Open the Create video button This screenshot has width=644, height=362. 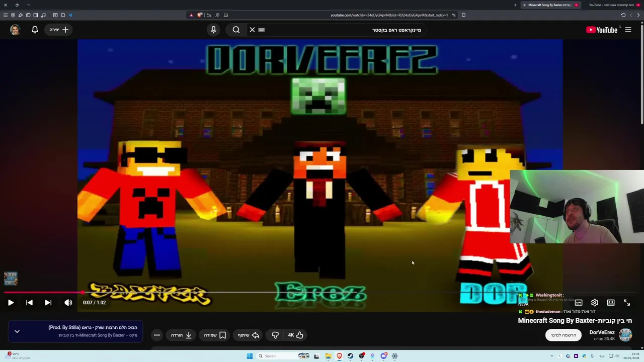59,30
